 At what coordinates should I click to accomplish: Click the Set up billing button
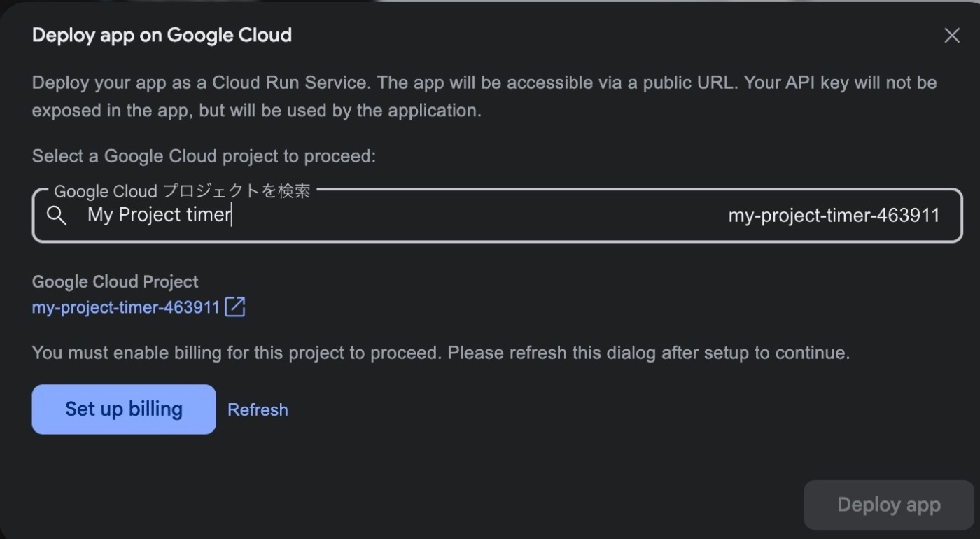[124, 409]
